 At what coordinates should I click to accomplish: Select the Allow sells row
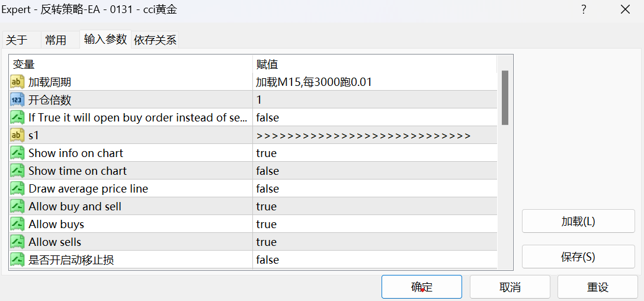tap(253, 242)
